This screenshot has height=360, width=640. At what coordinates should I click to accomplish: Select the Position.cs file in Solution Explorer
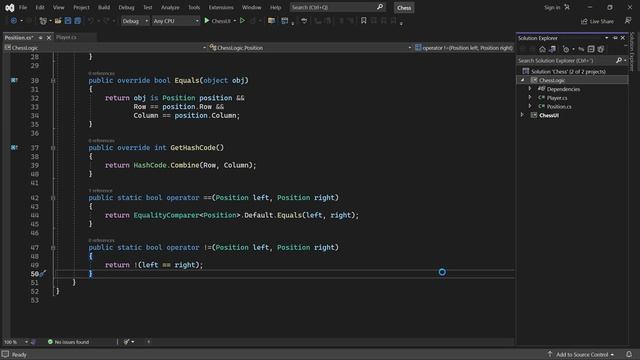coord(559,107)
